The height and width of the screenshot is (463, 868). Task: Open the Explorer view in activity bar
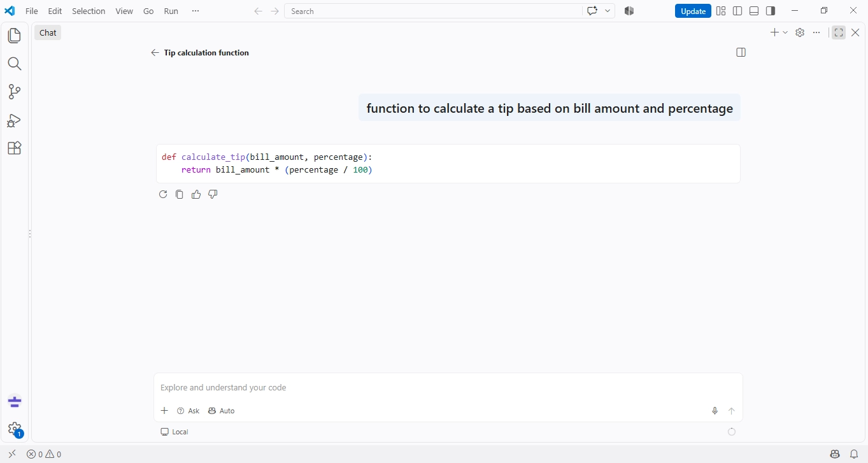14,36
